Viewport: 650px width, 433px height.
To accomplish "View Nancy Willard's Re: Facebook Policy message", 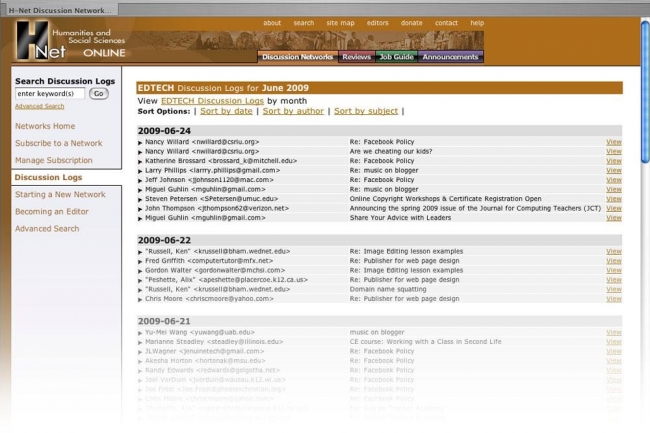I will pyautogui.click(x=614, y=142).
